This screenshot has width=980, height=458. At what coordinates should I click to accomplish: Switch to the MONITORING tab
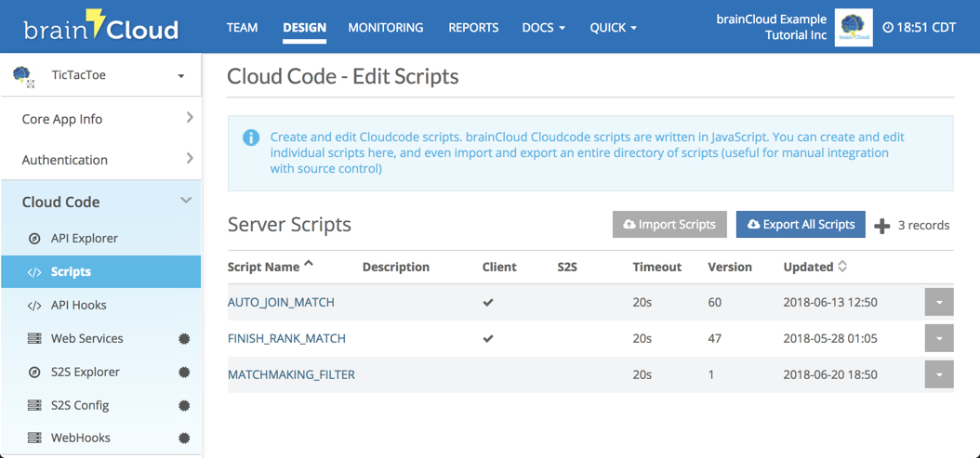tap(385, 28)
